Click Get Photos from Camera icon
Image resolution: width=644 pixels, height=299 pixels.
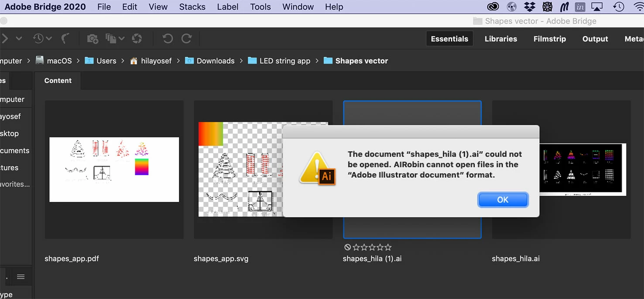92,39
